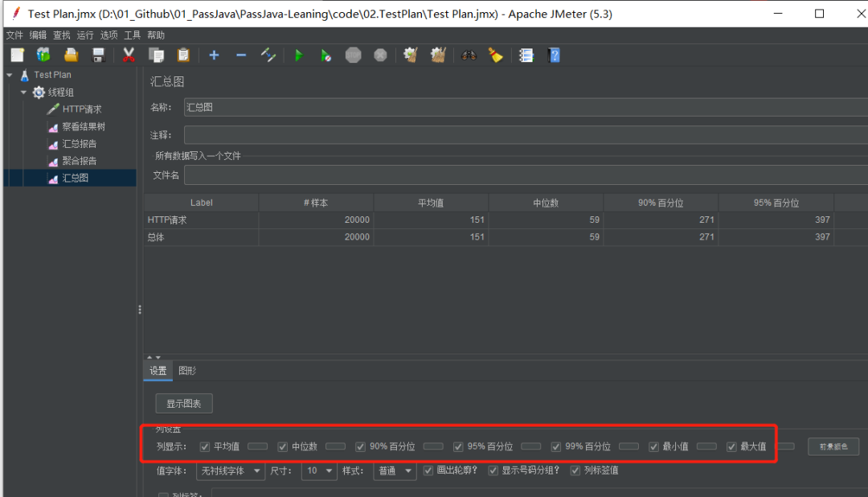
Task: Toggle the 95% 百分位 checkbox
Action: point(458,446)
